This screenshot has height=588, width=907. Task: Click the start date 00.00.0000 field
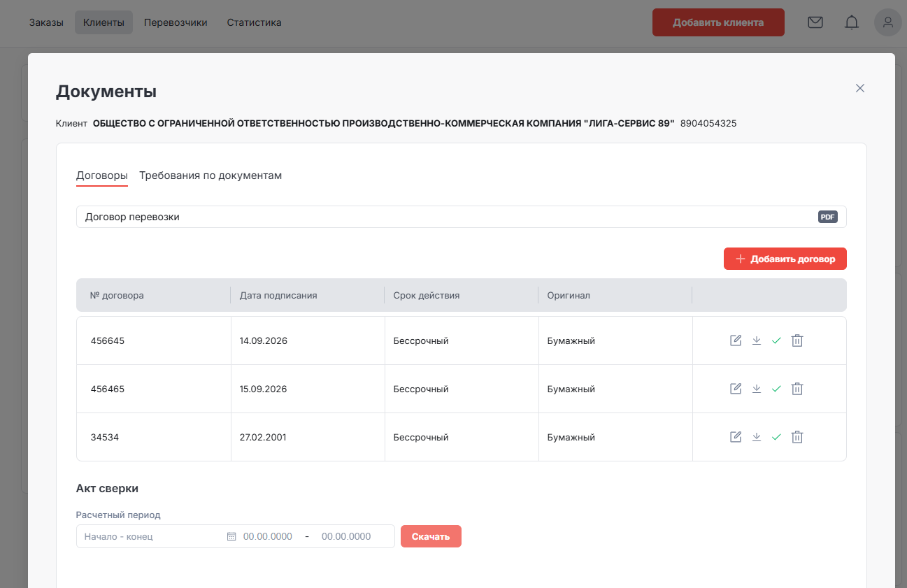point(268,536)
